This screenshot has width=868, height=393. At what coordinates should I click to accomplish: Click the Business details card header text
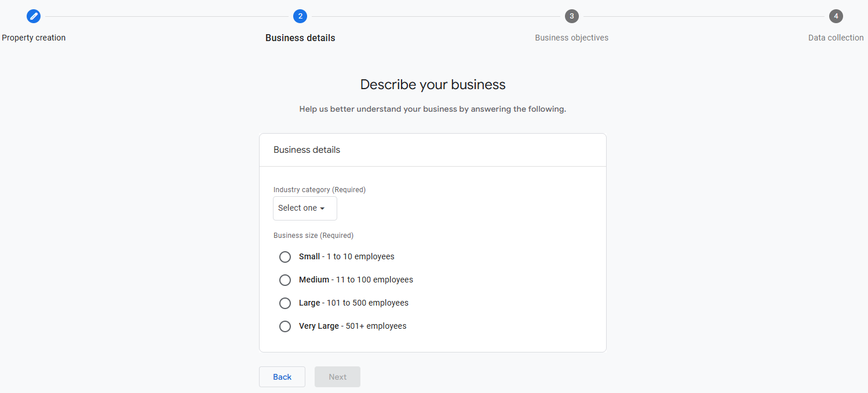pyautogui.click(x=307, y=150)
